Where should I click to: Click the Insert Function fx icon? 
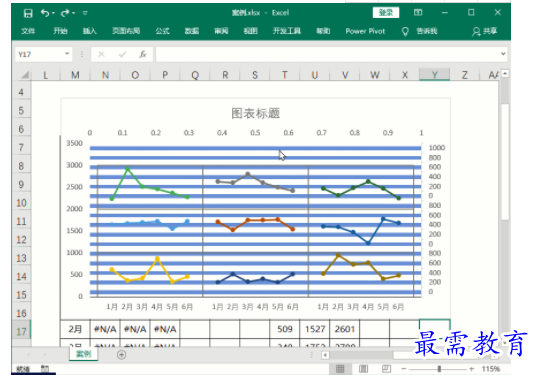pyautogui.click(x=143, y=54)
